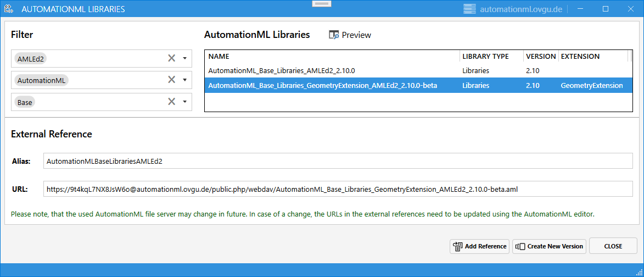Focus the URL input field
This screenshot has height=277, width=644.
(x=338, y=189)
